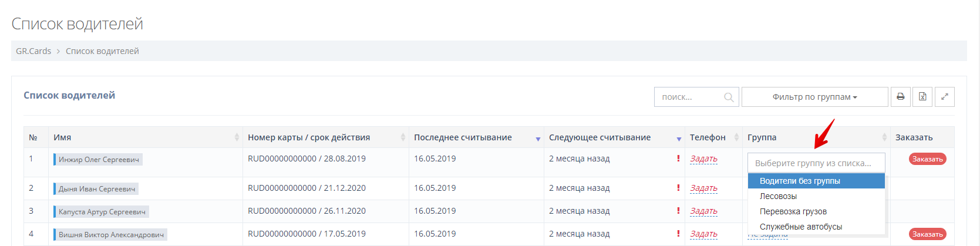Viewport: 980px width, 246px height.
Task: Click the print icon button
Action: pos(900,97)
